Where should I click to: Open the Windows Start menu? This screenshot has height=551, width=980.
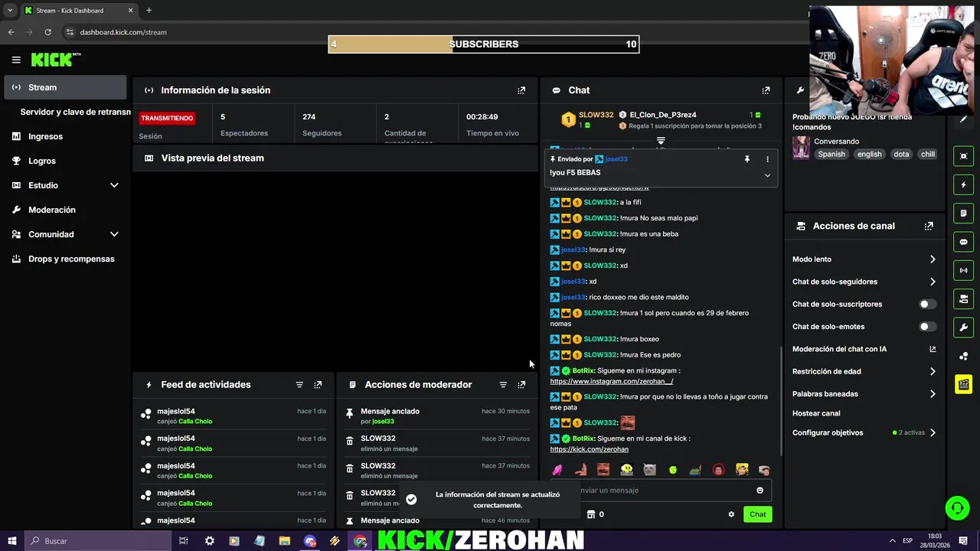pyautogui.click(x=11, y=541)
